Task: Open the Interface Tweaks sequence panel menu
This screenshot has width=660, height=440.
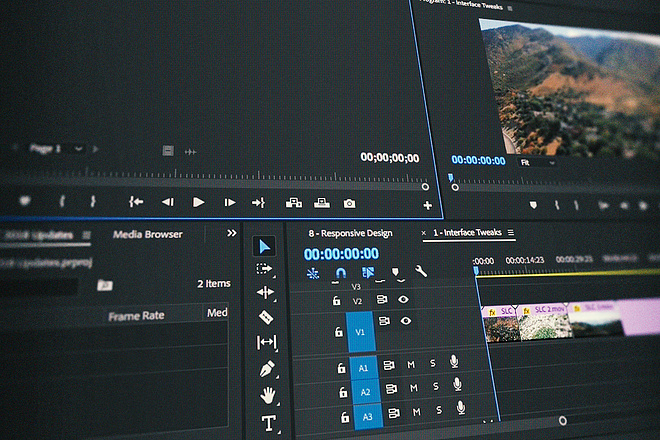Action: [x=511, y=232]
